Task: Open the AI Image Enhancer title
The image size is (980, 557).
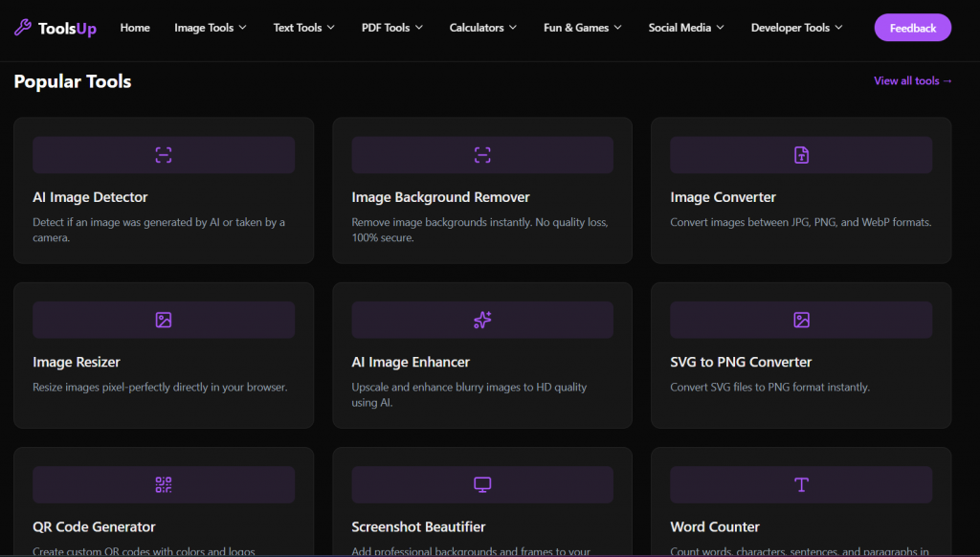Action: [x=411, y=362]
